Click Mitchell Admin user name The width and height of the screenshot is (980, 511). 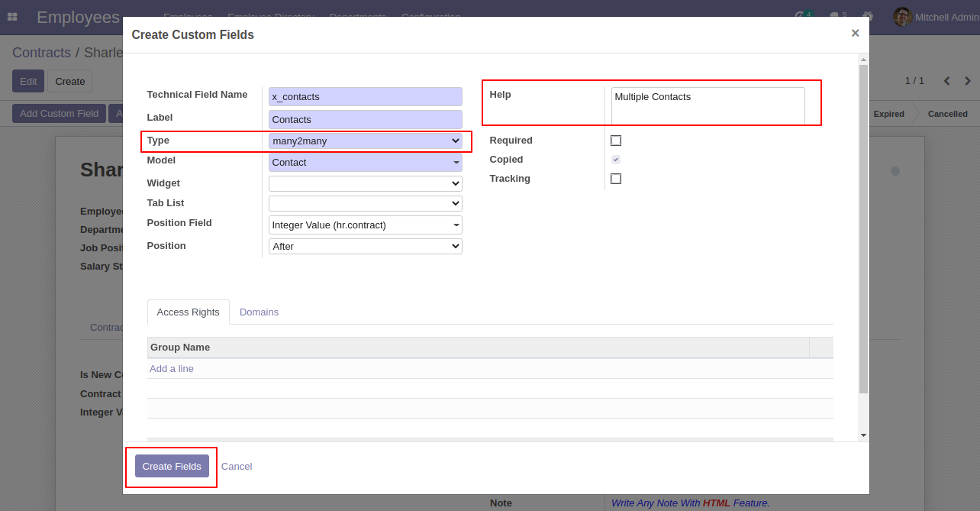tap(947, 17)
